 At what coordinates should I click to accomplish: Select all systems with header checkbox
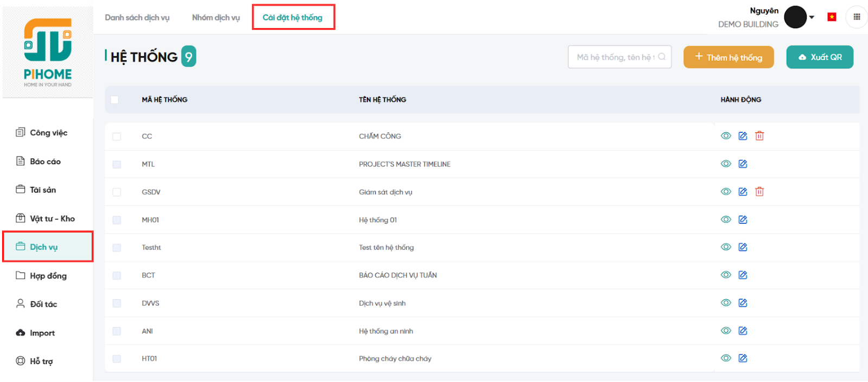click(x=114, y=100)
